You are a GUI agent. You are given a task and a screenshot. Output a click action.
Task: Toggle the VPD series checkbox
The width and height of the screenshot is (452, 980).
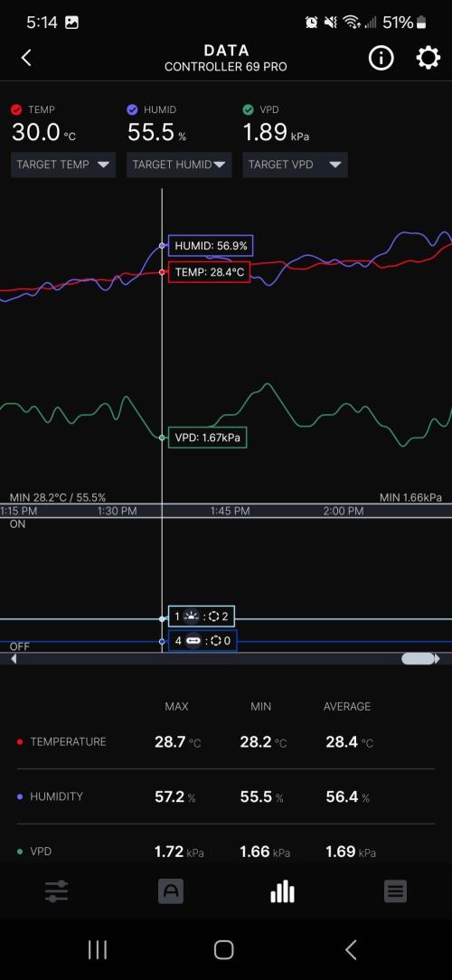(x=249, y=110)
